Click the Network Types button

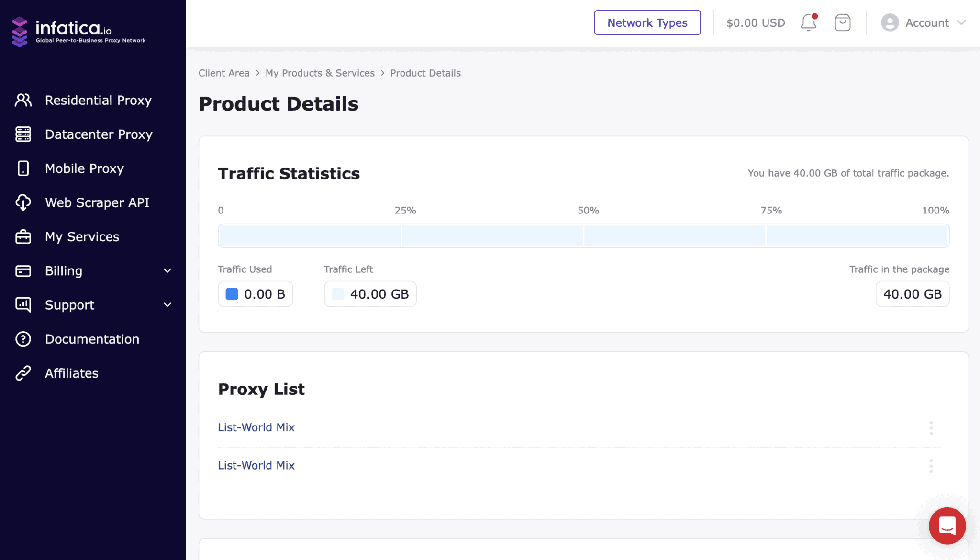pyautogui.click(x=647, y=22)
